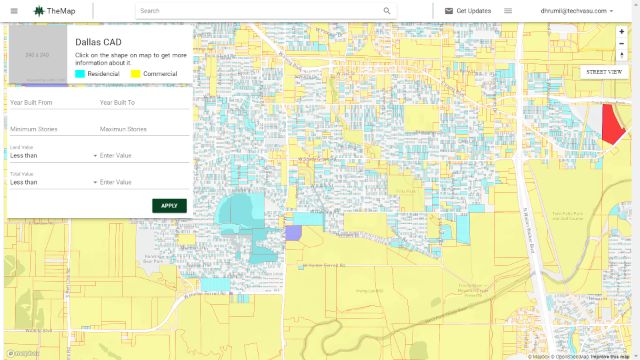Image resolution: width=640 pixels, height=360 pixels.
Task: Click the Residencial legend label
Action: [103, 74]
